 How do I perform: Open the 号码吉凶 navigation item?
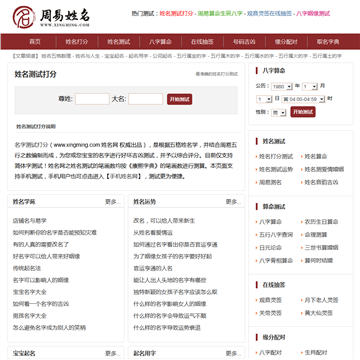click(x=244, y=42)
